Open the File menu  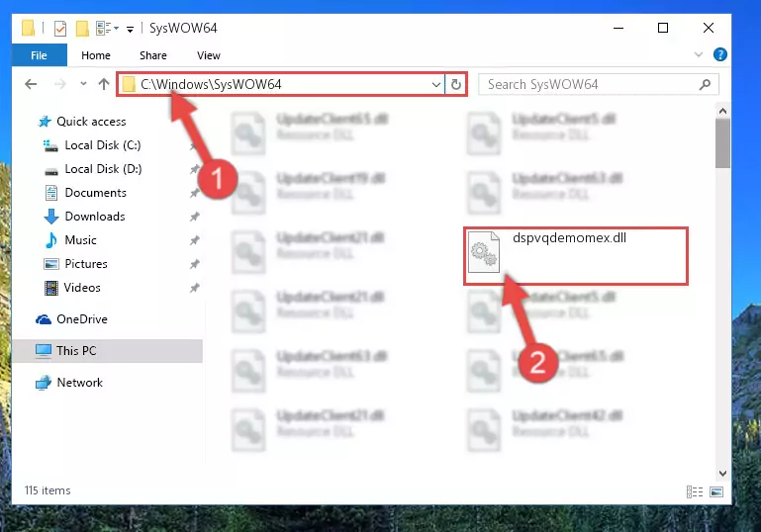point(40,55)
